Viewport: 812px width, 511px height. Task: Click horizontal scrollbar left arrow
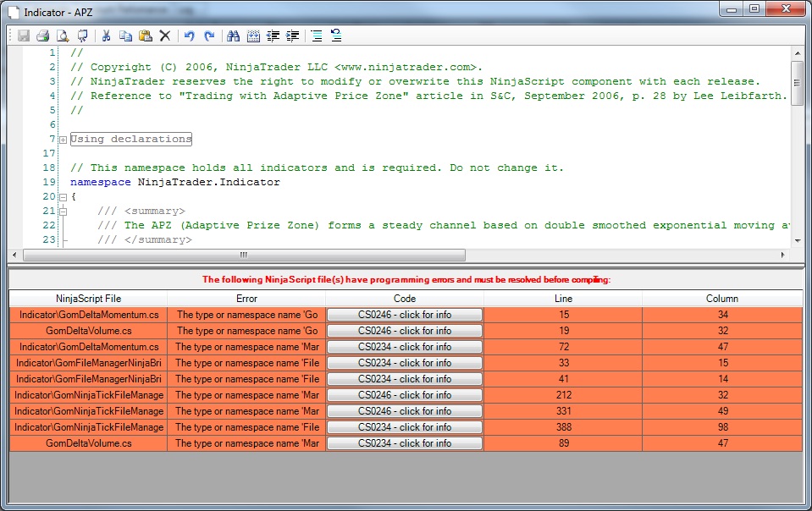coord(14,255)
